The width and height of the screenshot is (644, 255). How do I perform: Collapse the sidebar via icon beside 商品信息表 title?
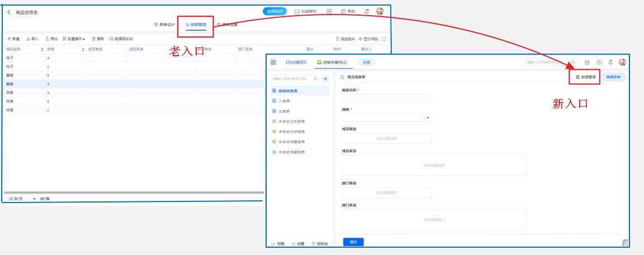pos(342,77)
